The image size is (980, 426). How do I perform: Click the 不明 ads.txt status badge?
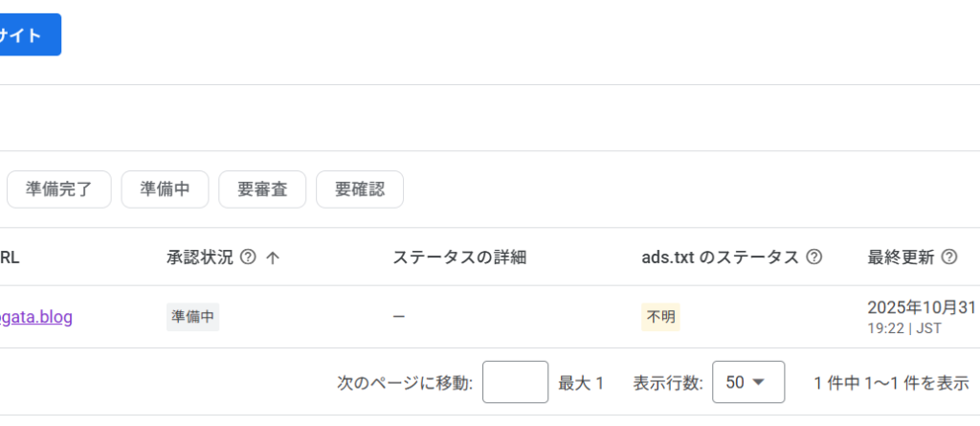[660, 317]
